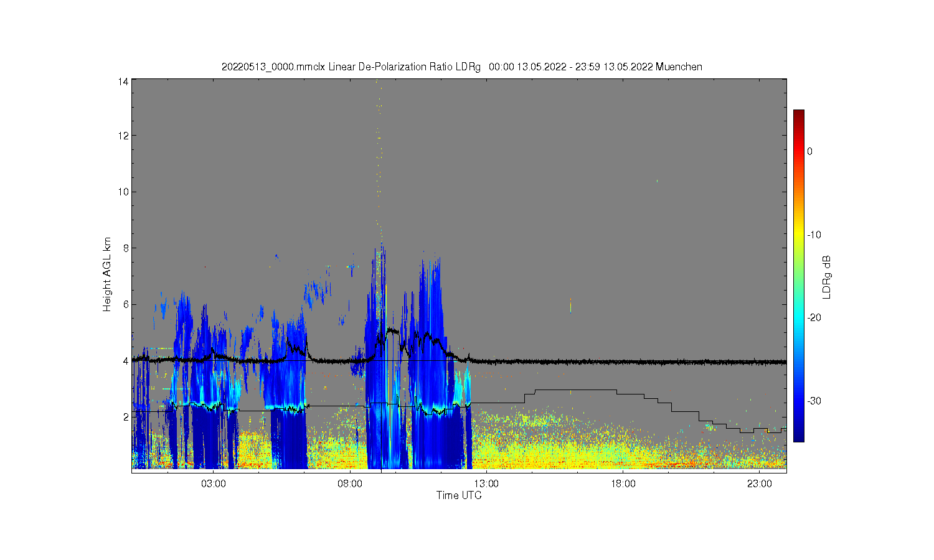The height and width of the screenshot is (560, 934).
Task: Click the 18:00 time tick label
Action: click(x=623, y=483)
